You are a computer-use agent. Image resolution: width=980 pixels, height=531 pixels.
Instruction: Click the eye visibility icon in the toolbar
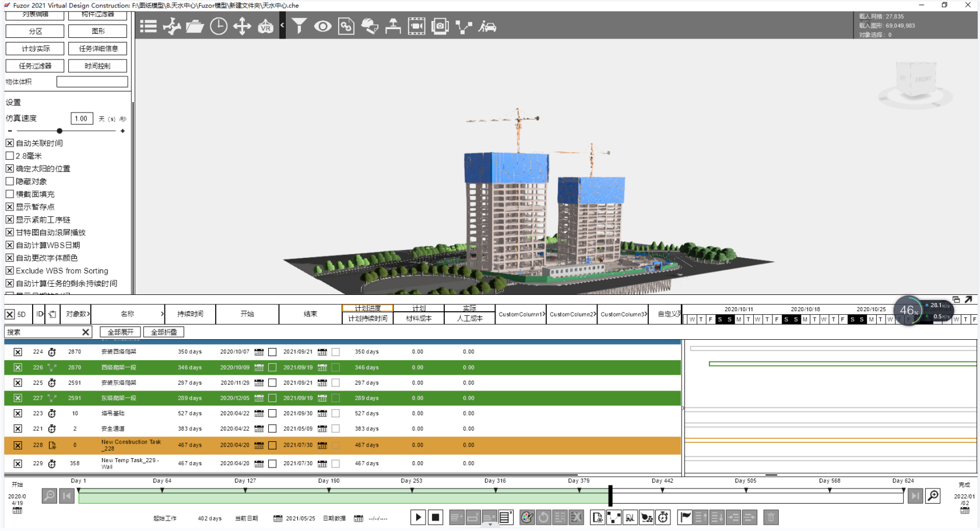click(322, 26)
